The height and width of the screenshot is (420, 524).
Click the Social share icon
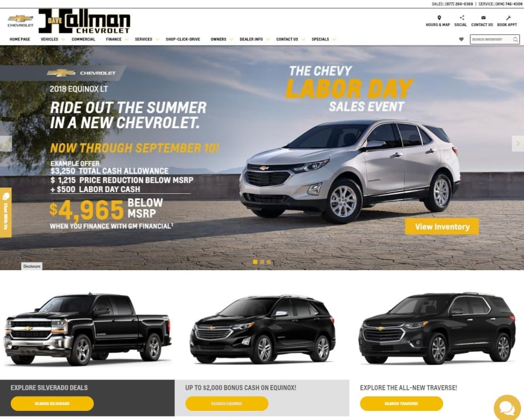462,18
